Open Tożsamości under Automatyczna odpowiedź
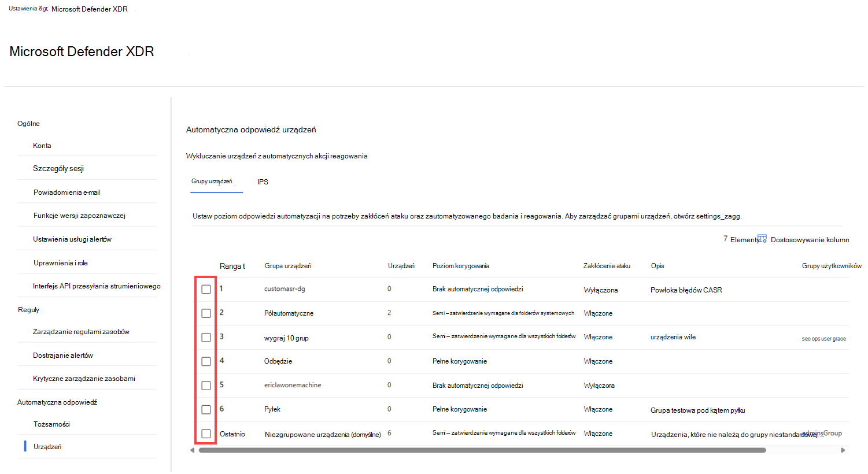 click(x=51, y=424)
